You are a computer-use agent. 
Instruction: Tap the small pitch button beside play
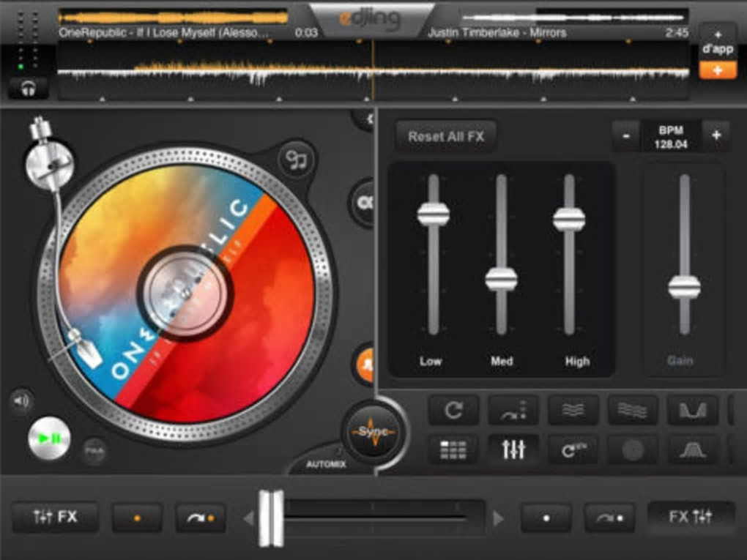coord(94,450)
